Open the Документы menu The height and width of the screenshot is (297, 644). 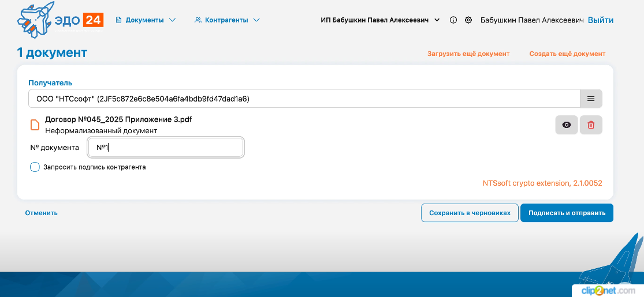click(146, 20)
